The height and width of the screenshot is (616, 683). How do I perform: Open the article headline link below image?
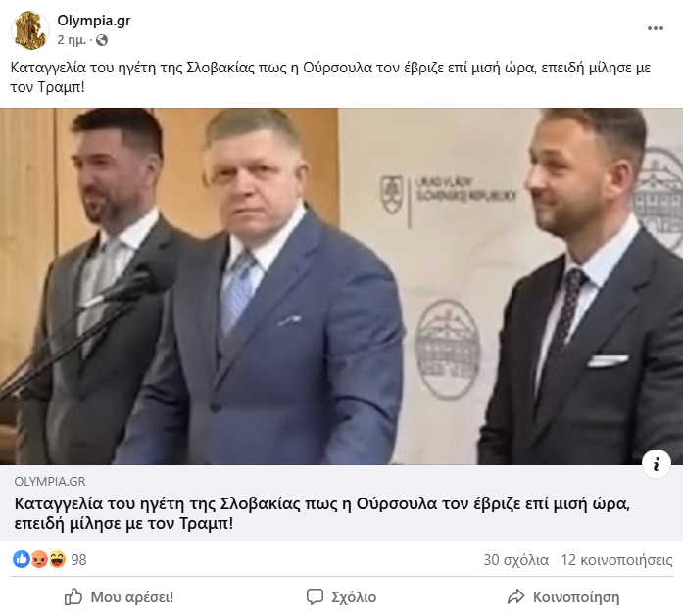pos(322,513)
